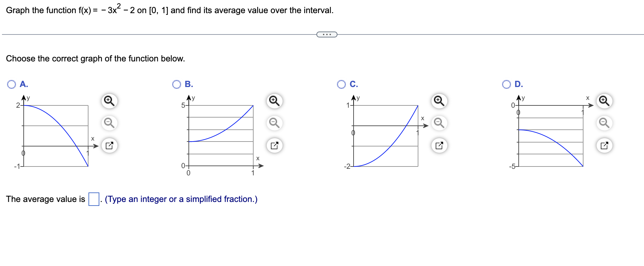Click the average value answer box
The width and height of the screenshot is (644, 266).
coord(94,198)
